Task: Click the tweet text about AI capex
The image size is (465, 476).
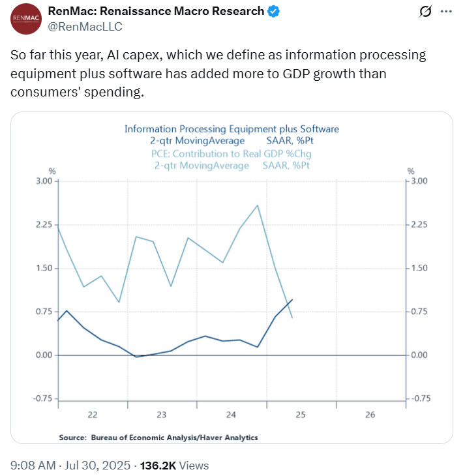Action: click(x=218, y=74)
